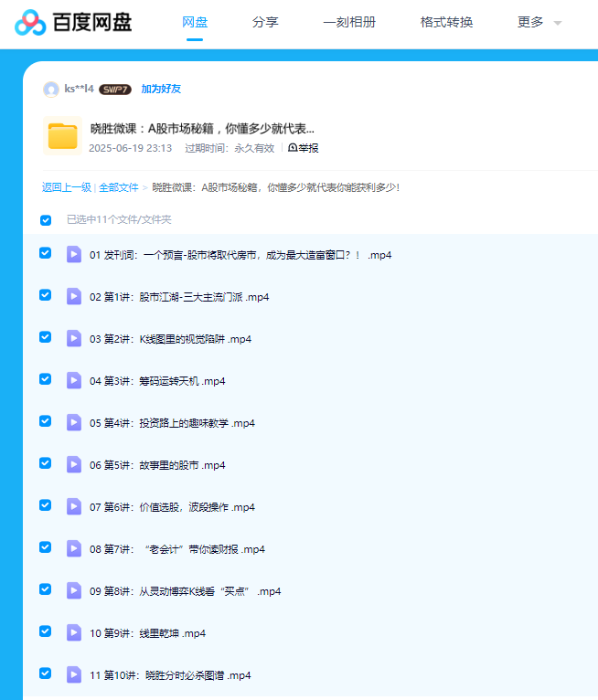Click the 举报 report icon
Screen dimensions: 598x700
tap(293, 148)
